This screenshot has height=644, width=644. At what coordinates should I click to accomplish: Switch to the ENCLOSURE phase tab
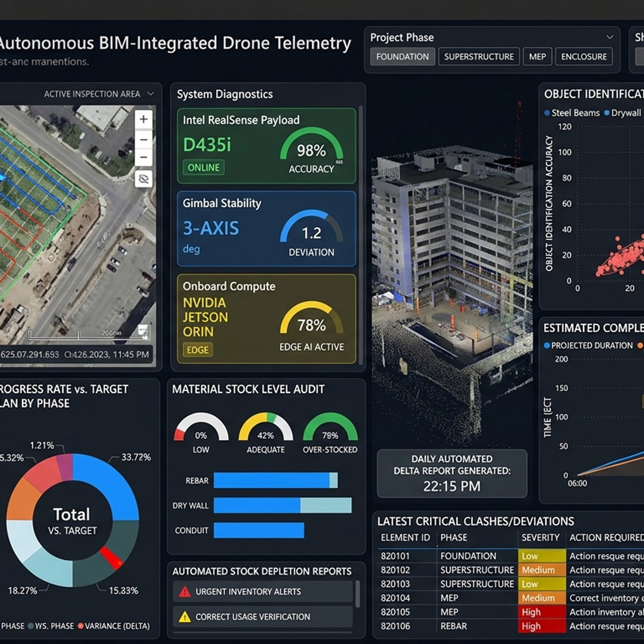(x=584, y=57)
